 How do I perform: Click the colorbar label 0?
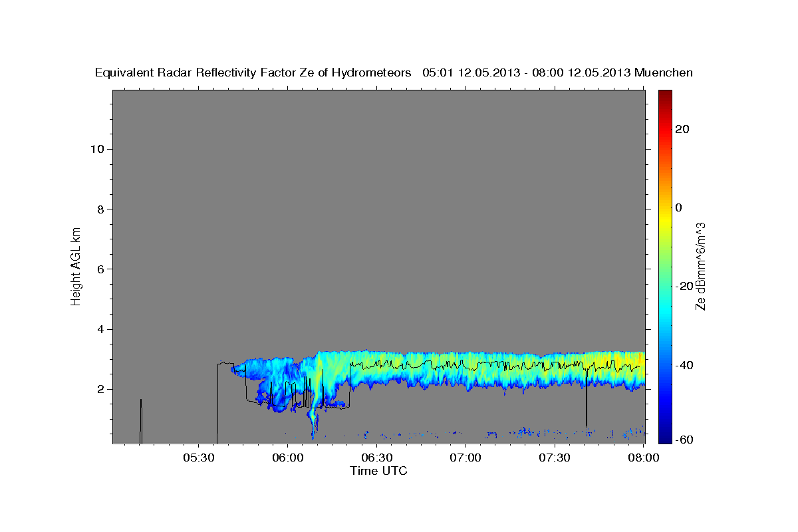(x=679, y=207)
